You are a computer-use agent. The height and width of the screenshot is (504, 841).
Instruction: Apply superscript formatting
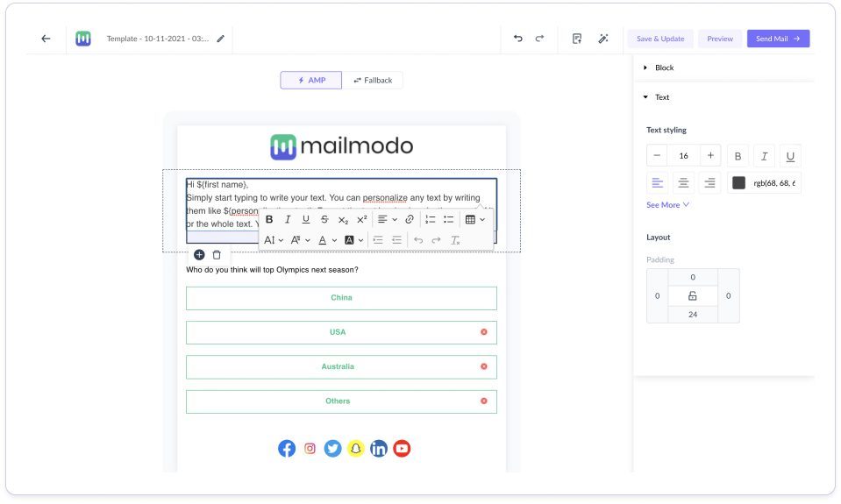pyautogui.click(x=362, y=219)
